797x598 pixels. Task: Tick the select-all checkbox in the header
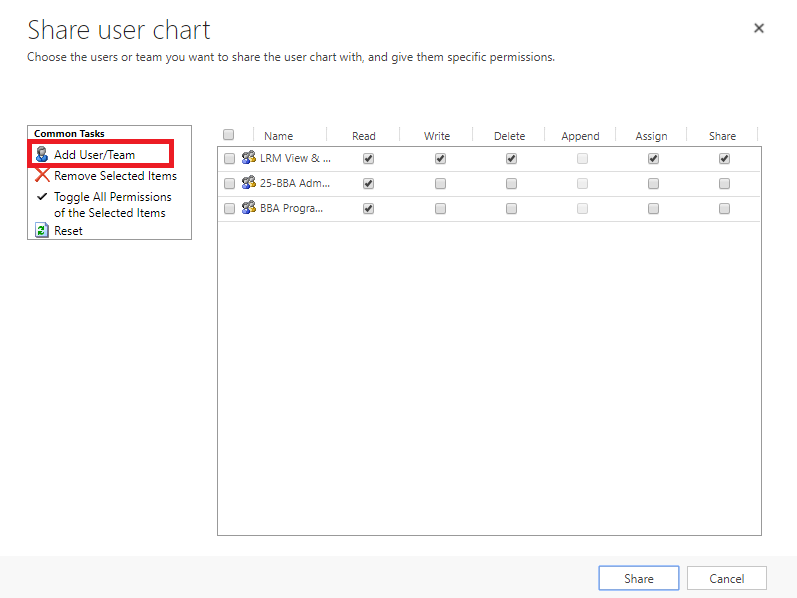pos(229,135)
